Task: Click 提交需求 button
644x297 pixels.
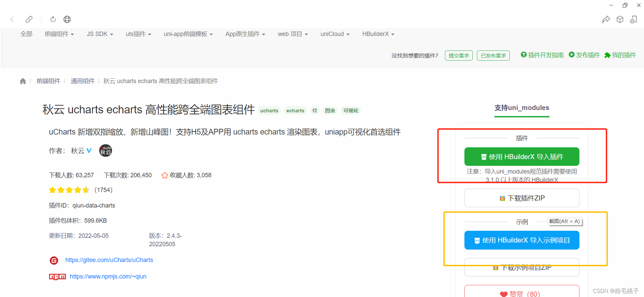Action: pos(459,55)
